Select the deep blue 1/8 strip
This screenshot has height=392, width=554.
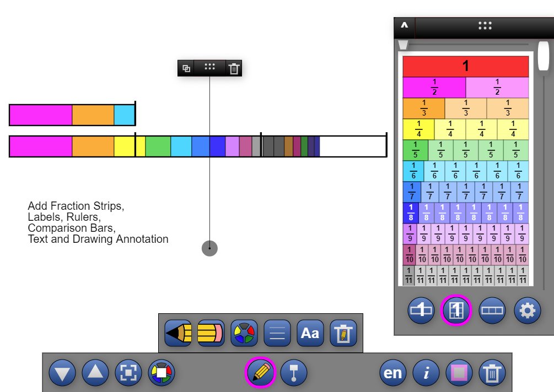coord(411,213)
